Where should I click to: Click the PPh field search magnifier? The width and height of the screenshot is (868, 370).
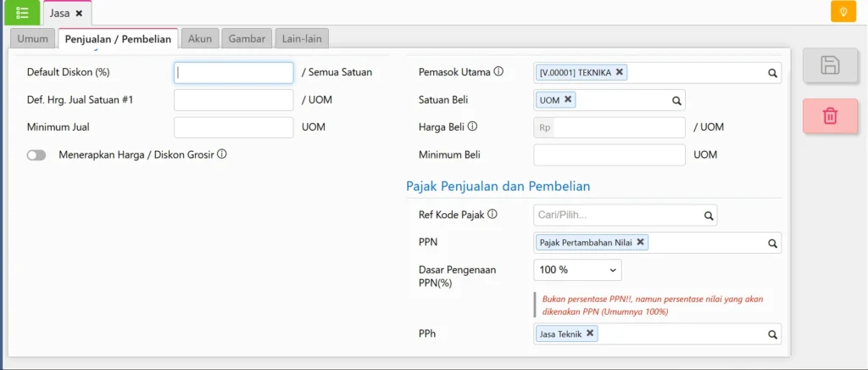click(x=772, y=334)
